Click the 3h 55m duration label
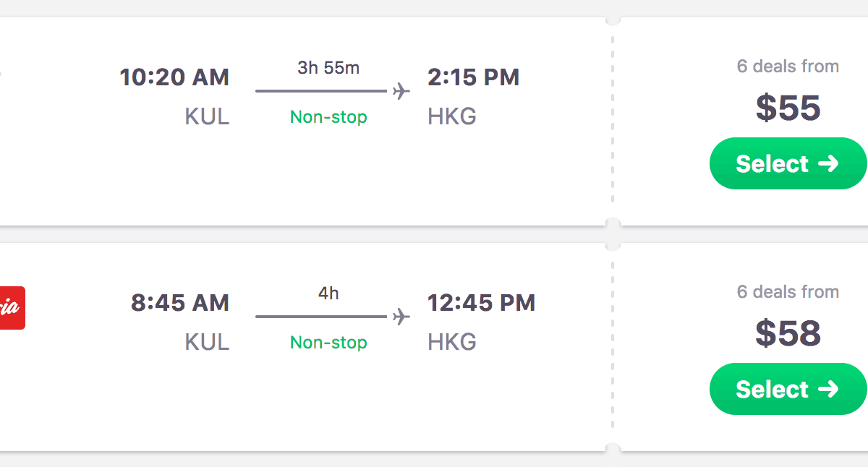Image resolution: width=868 pixels, height=467 pixels. tap(328, 68)
